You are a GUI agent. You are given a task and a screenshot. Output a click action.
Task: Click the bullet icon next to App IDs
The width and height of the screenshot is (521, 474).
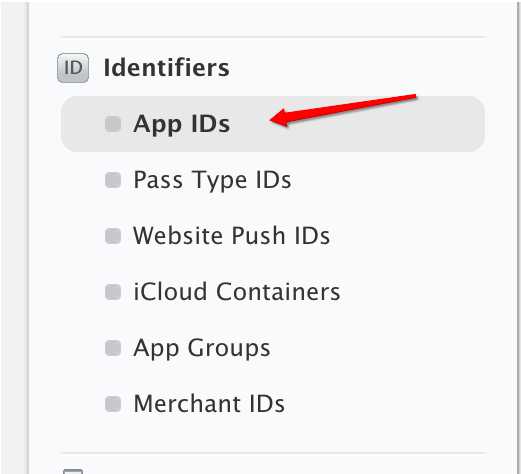point(113,124)
